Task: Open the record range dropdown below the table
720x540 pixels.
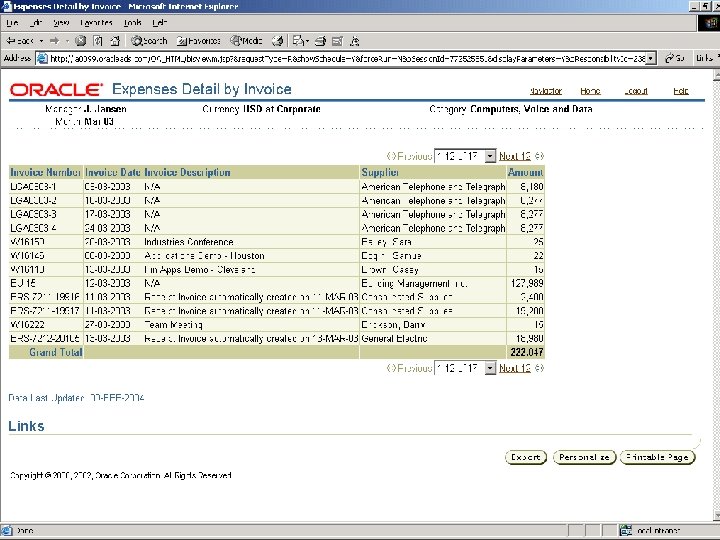Action: (x=465, y=368)
